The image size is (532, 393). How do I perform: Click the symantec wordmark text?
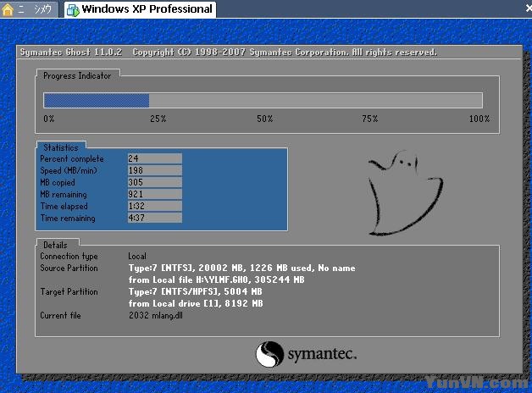click(322, 354)
